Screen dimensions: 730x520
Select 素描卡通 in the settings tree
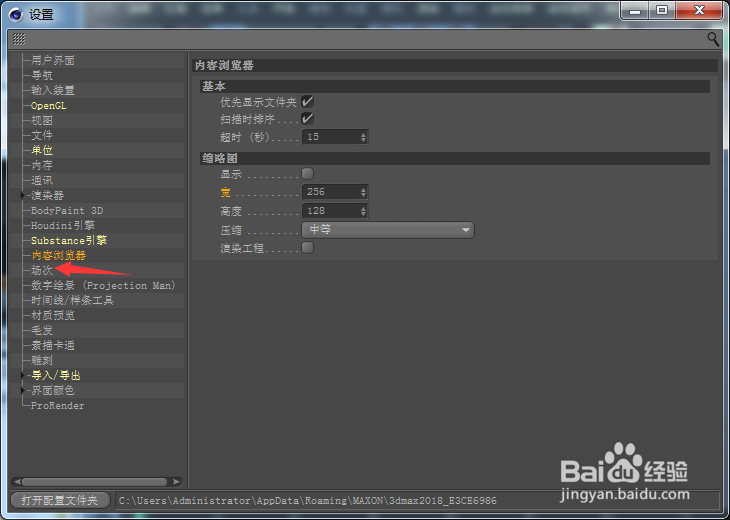(x=53, y=345)
